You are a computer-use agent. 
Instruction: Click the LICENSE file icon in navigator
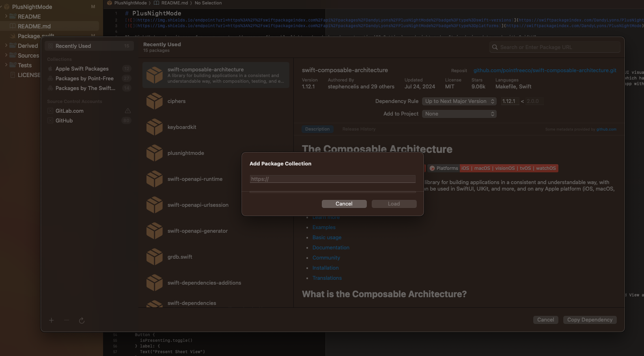pos(13,75)
